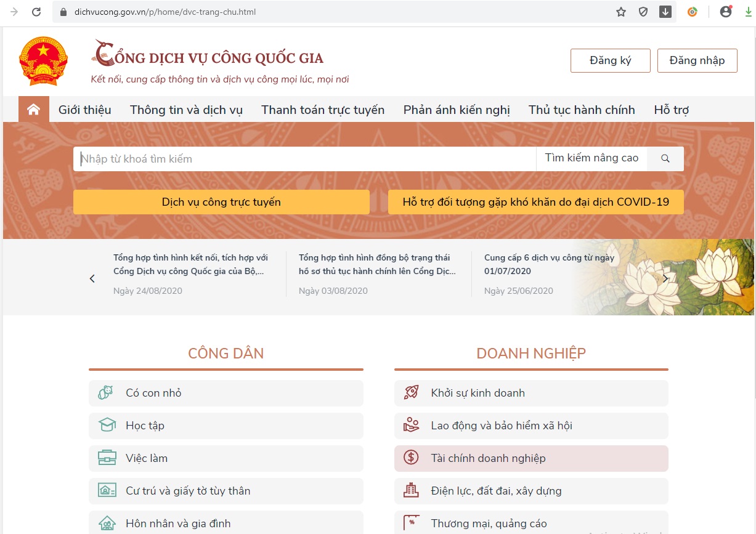
Task: Click the Thương mại percent tag icon
Action: (x=411, y=522)
